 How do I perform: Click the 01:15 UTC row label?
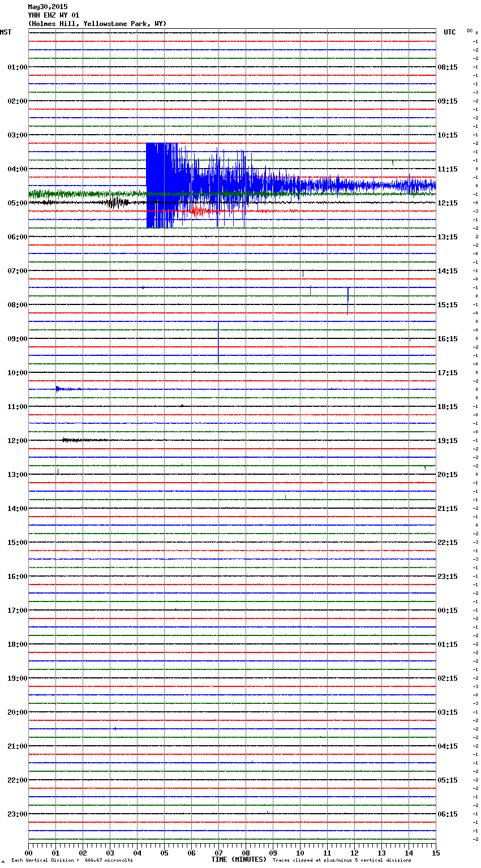click(x=448, y=644)
